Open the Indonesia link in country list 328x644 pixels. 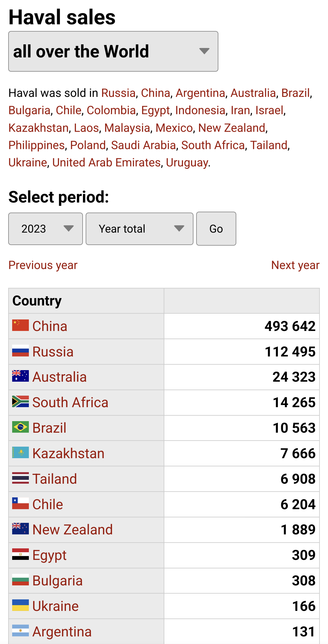[200, 110]
